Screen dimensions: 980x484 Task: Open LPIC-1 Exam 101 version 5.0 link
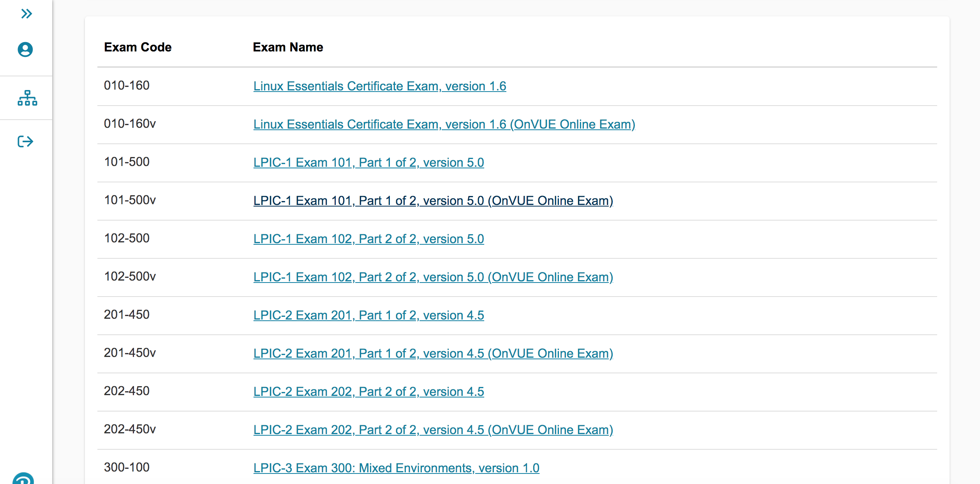[x=368, y=163]
